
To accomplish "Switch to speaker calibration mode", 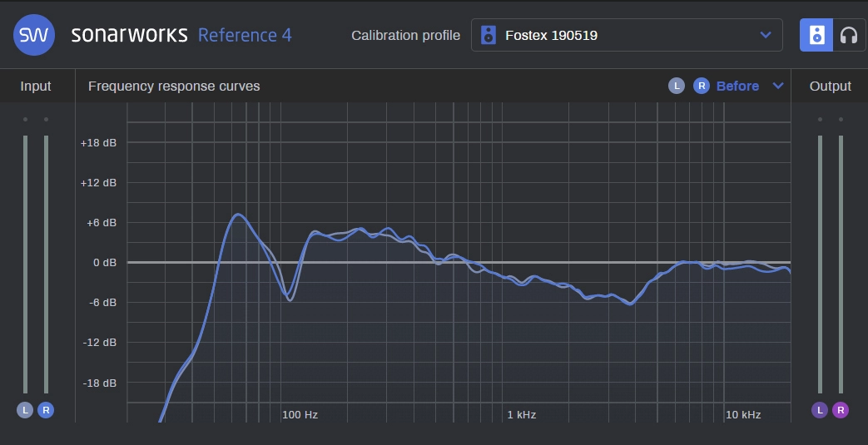I will [x=816, y=35].
